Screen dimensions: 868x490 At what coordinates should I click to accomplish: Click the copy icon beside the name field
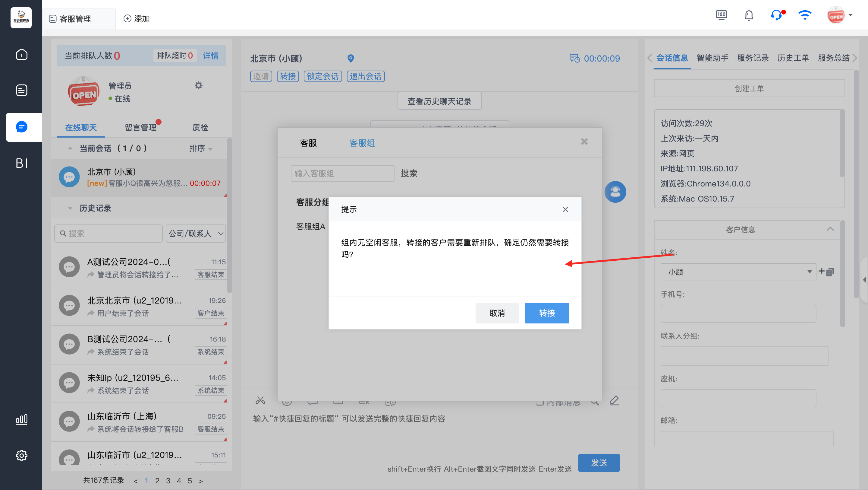pos(830,272)
